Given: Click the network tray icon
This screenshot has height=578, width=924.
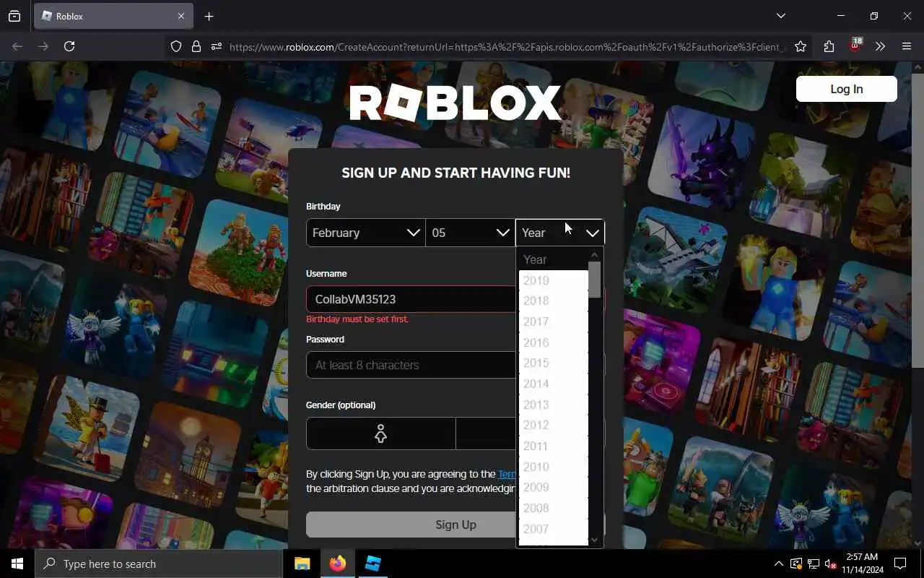Looking at the screenshot, I should 814,564.
